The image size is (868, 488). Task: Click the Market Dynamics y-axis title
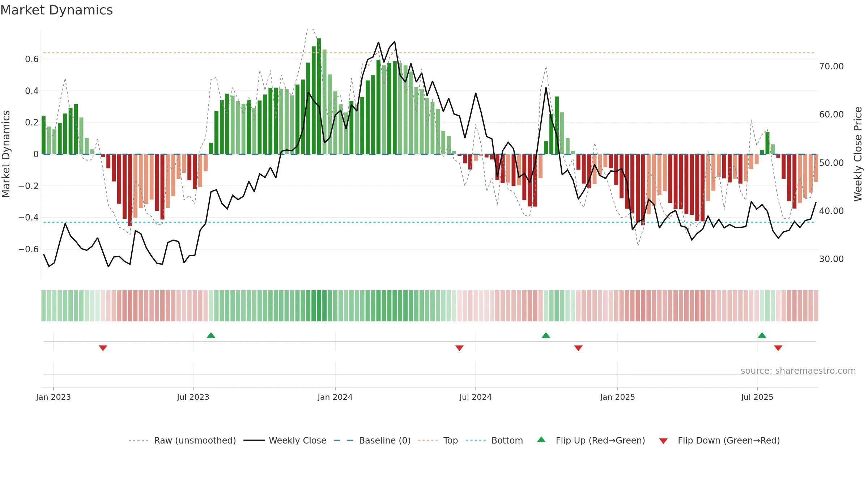click(x=6, y=154)
